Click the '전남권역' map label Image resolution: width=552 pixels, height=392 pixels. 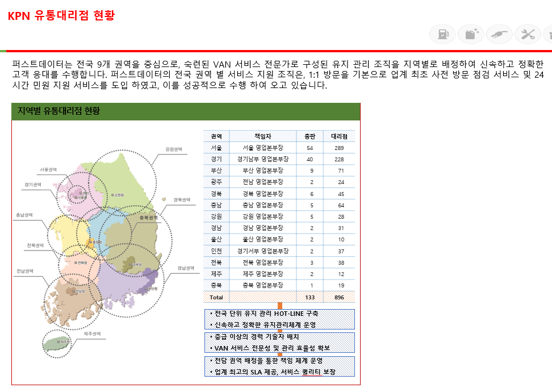point(24,271)
